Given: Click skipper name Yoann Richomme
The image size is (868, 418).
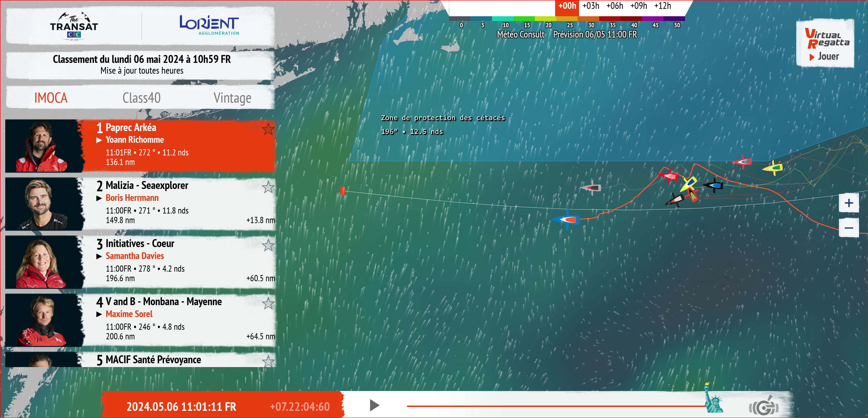Looking at the screenshot, I should tap(135, 140).
